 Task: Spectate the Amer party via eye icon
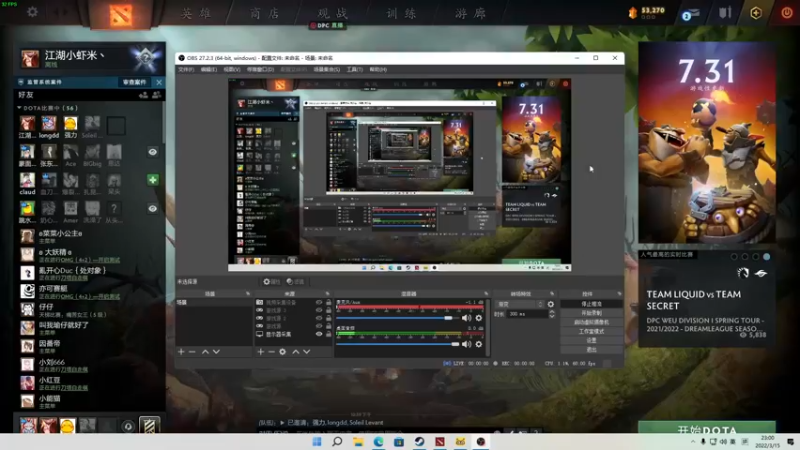(x=153, y=208)
